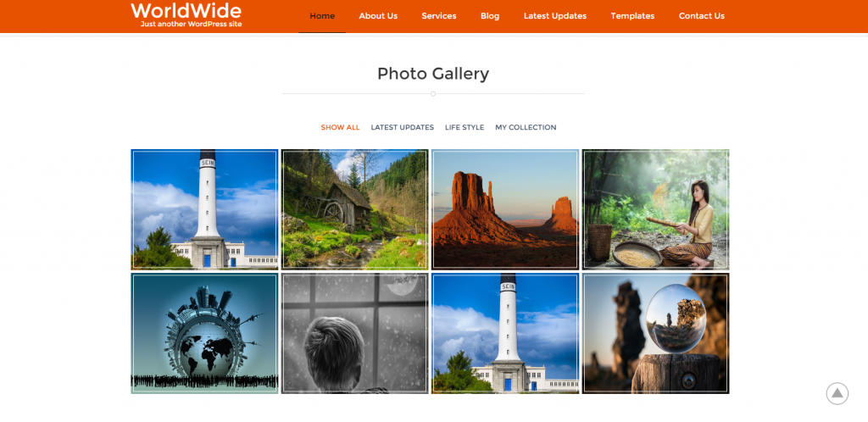Filter gallery by Life Style
868x422 pixels.
[465, 127]
